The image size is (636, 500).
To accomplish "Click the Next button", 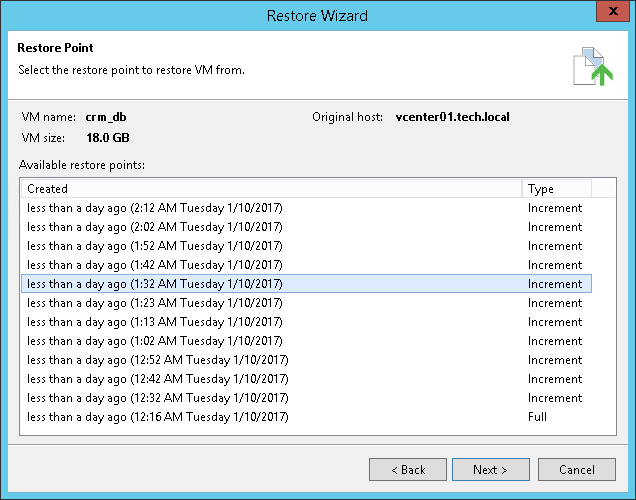I will [x=491, y=470].
